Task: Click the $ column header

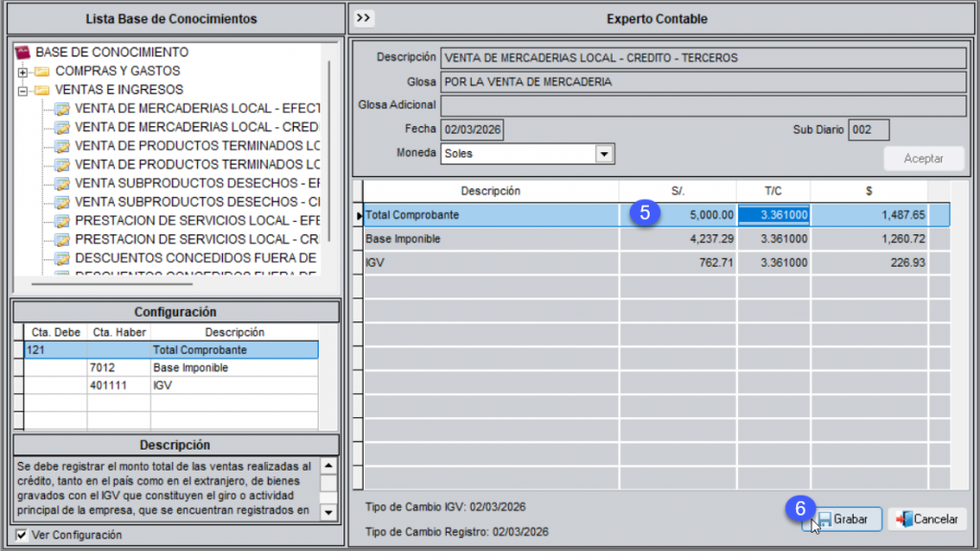Action: pyautogui.click(x=869, y=191)
